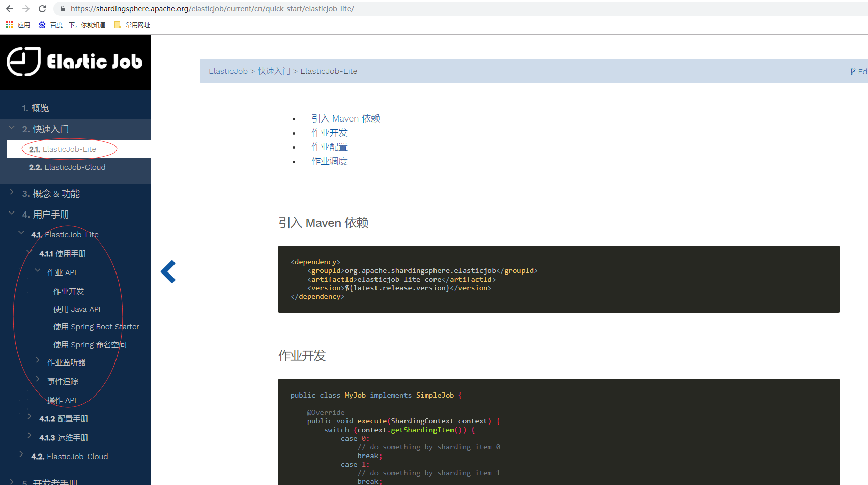Jump to 引入 Maven 依赖 table-of-contents link

click(x=346, y=118)
